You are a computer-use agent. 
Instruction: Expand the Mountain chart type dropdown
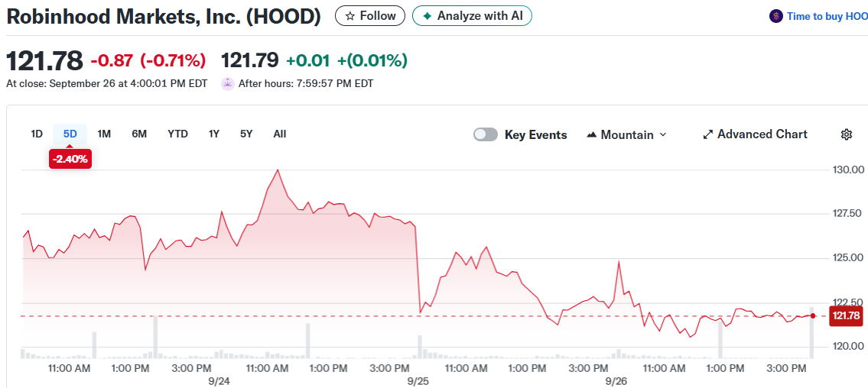[626, 135]
